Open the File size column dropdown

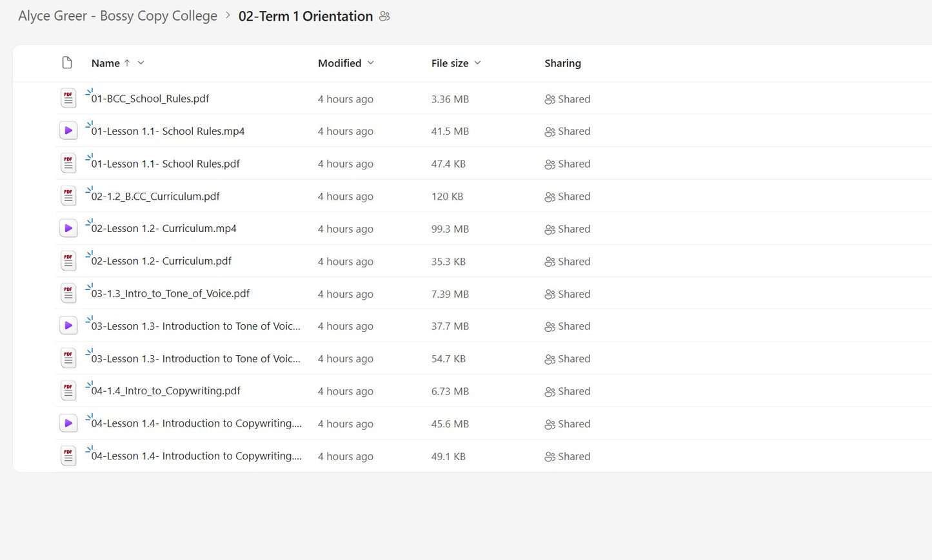(x=478, y=63)
